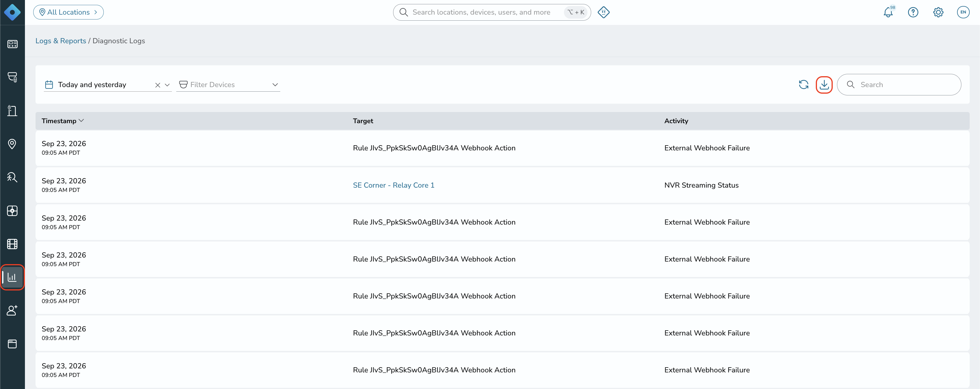This screenshot has height=389, width=980.
Task: Clear the Today and yesterday date filter
Action: 158,85
